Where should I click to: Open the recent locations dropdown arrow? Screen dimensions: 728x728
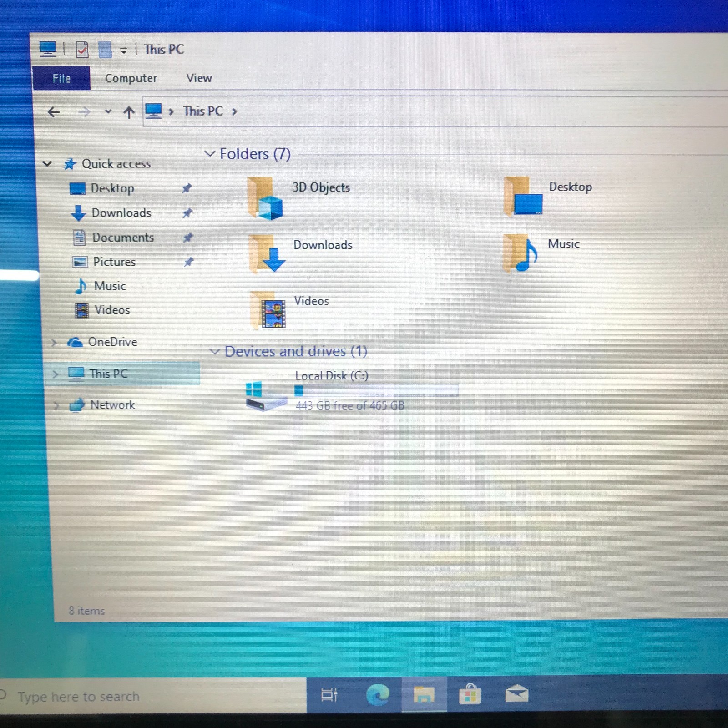click(108, 111)
